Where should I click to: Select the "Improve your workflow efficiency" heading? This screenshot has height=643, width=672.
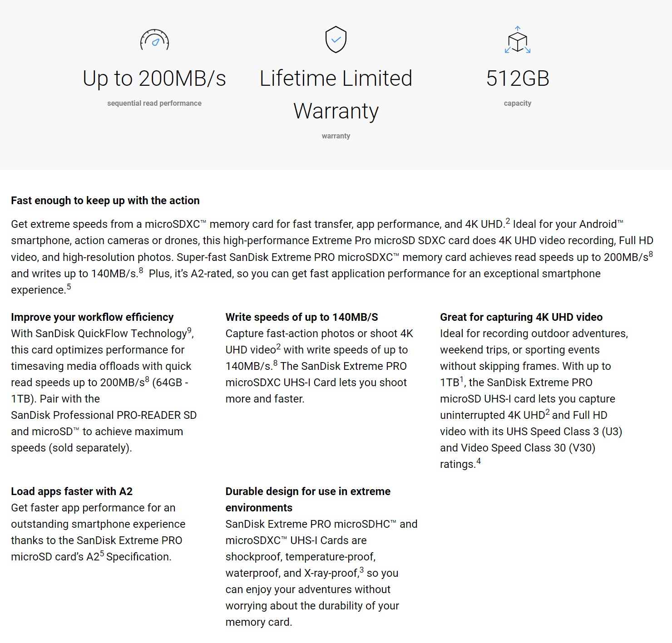point(92,317)
